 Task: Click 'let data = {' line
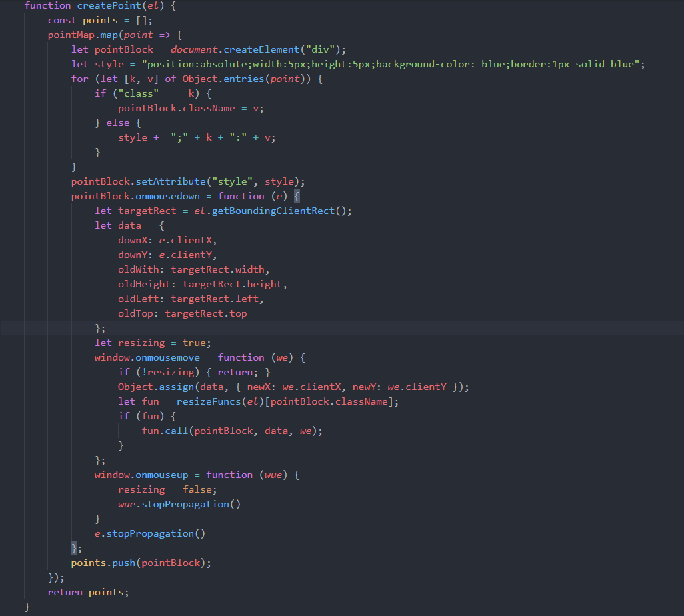pyautogui.click(x=129, y=225)
